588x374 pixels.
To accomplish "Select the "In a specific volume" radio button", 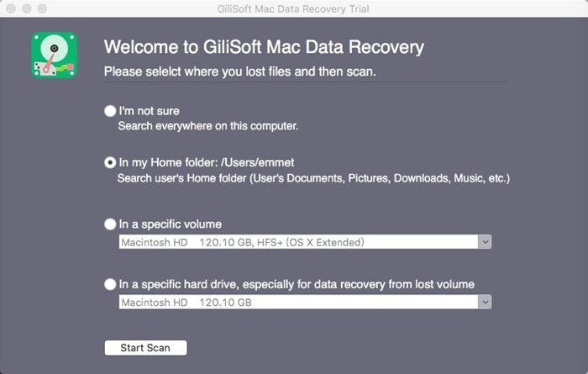I will coord(110,224).
